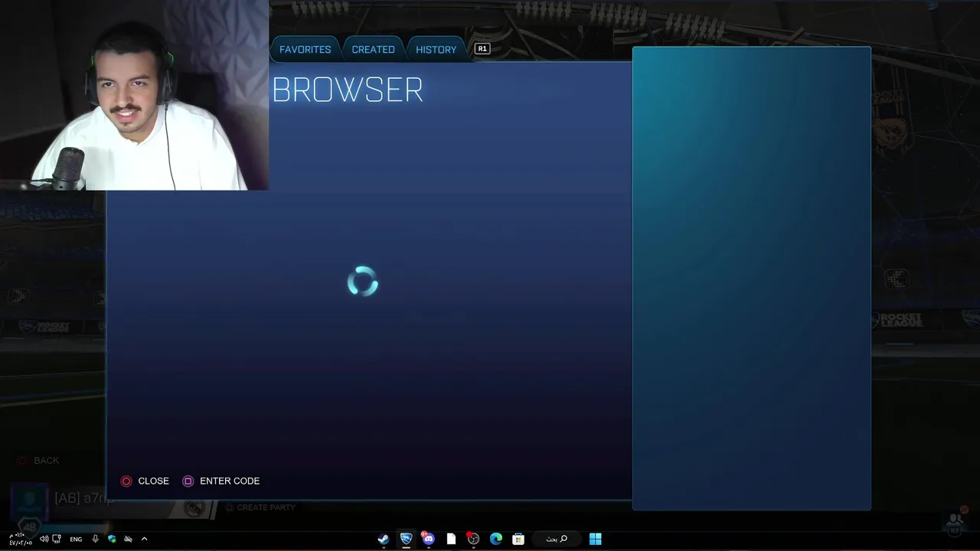This screenshot has width=980, height=551.
Task: Click the taskbar search box
Action: (557, 539)
